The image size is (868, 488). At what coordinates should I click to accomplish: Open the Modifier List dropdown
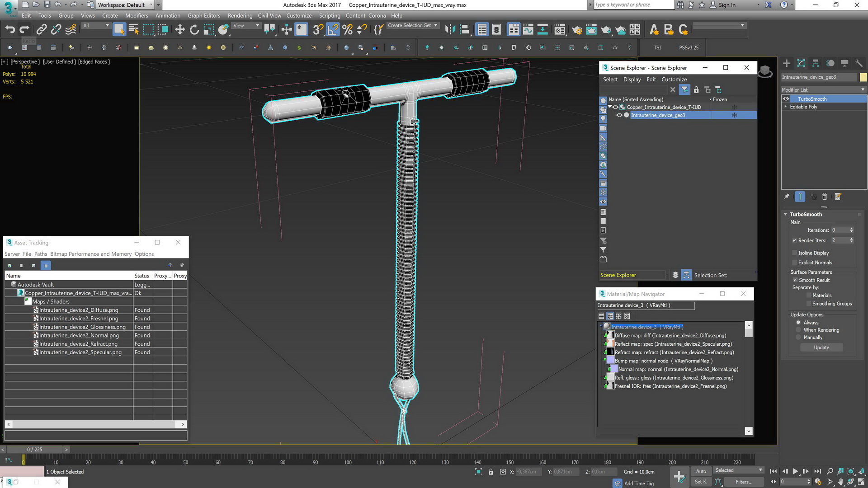coord(824,89)
